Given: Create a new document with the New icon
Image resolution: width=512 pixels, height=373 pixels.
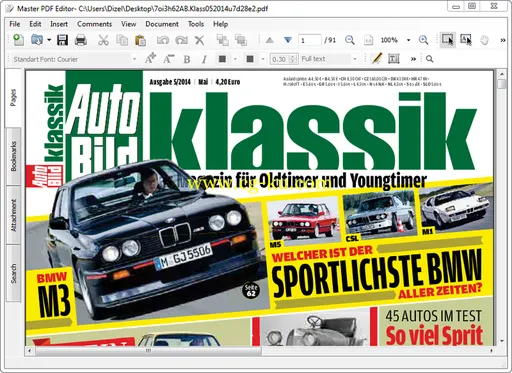Looking at the screenshot, I should click(19, 40).
